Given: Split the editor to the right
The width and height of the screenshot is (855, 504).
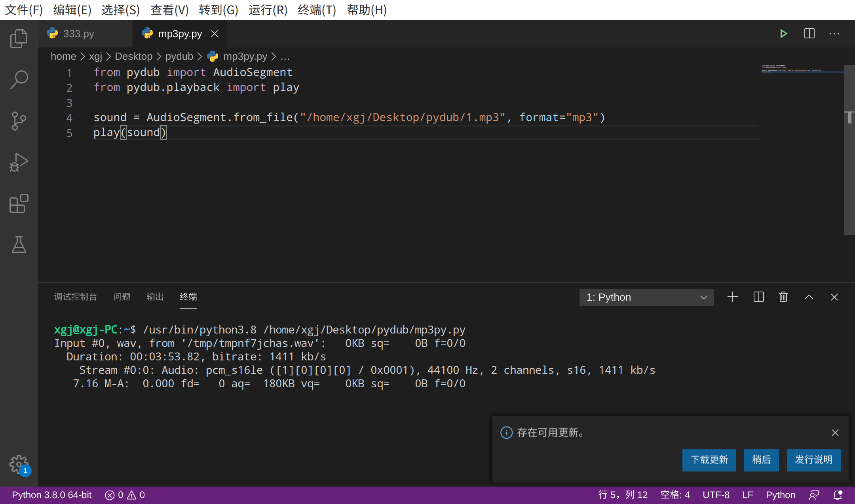Looking at the screenshot, I should pyautogui.click(x=809, y=34).
